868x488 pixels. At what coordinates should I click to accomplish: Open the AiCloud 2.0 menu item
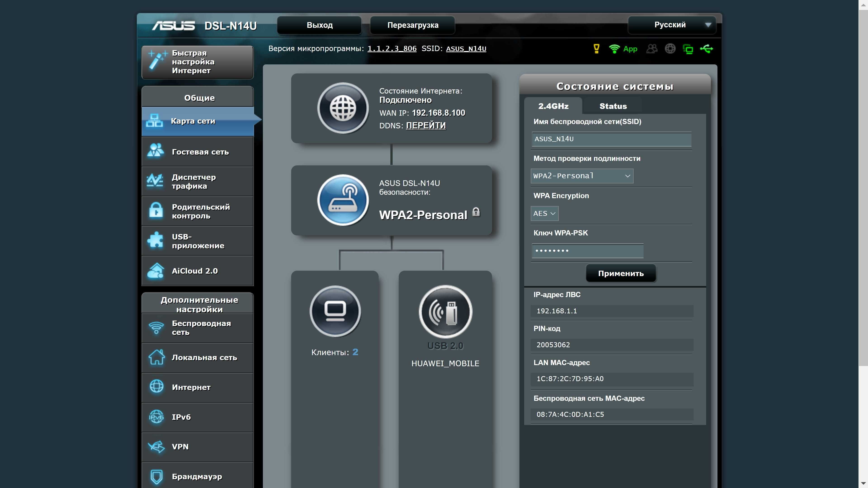198,271
